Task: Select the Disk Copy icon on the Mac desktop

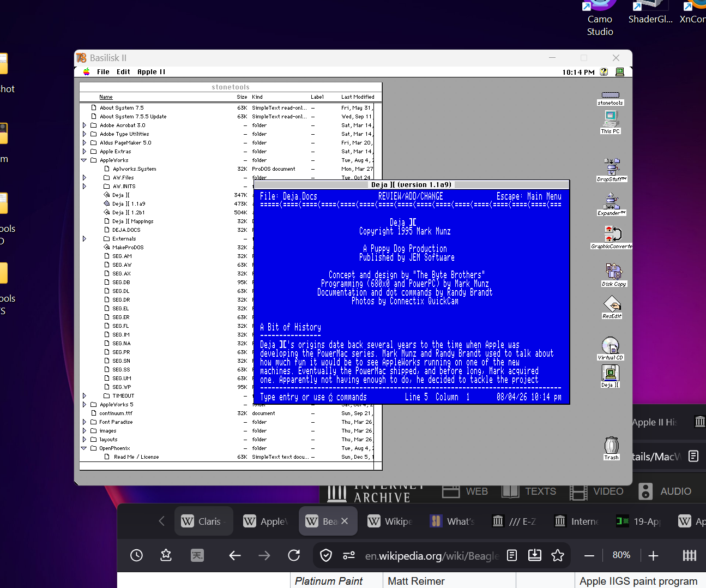Action: click(x=614, y=275)
